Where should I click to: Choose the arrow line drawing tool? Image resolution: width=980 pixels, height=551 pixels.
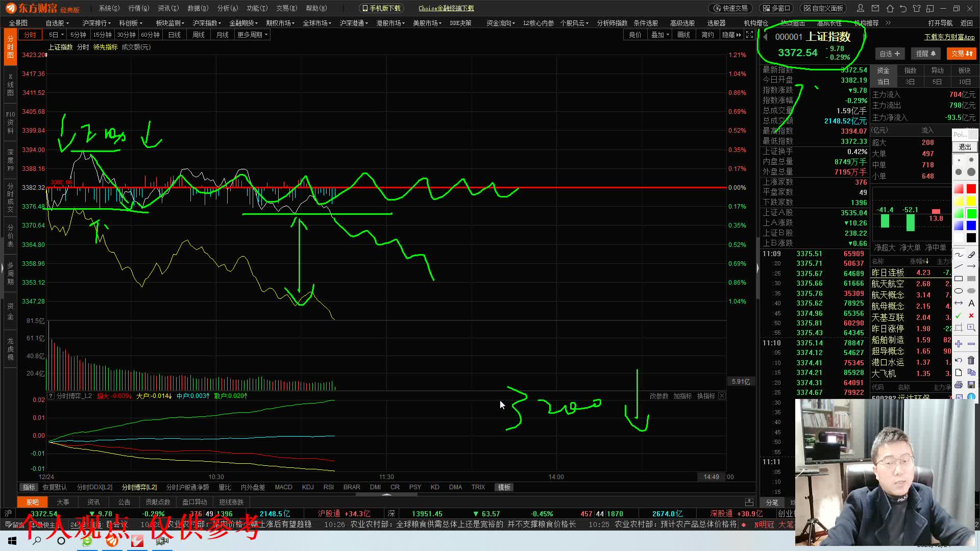[971, 266]
